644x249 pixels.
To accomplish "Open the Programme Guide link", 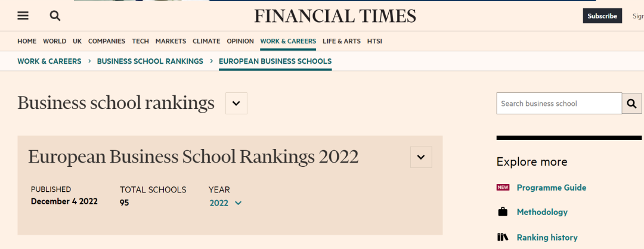I will coord(552,188).
